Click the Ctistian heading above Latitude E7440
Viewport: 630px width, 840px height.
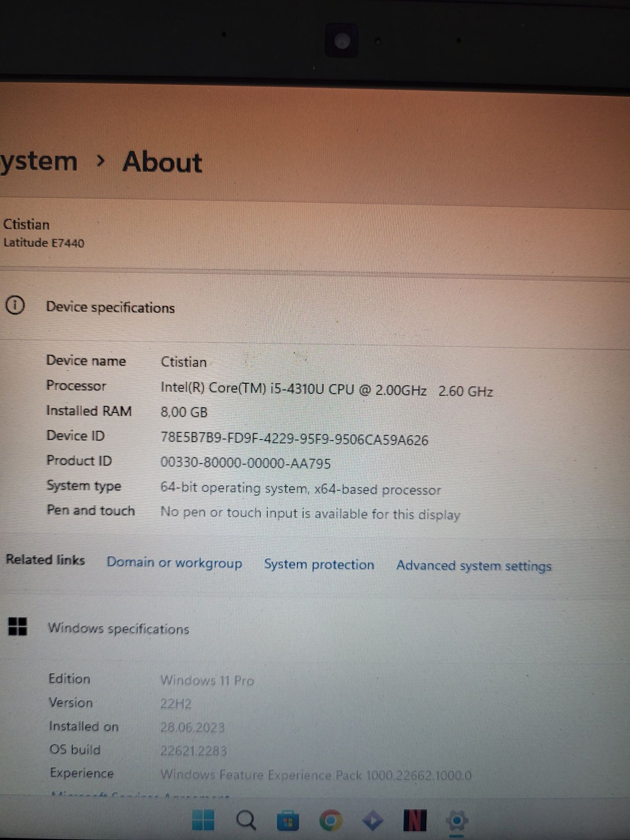(26, 224)
